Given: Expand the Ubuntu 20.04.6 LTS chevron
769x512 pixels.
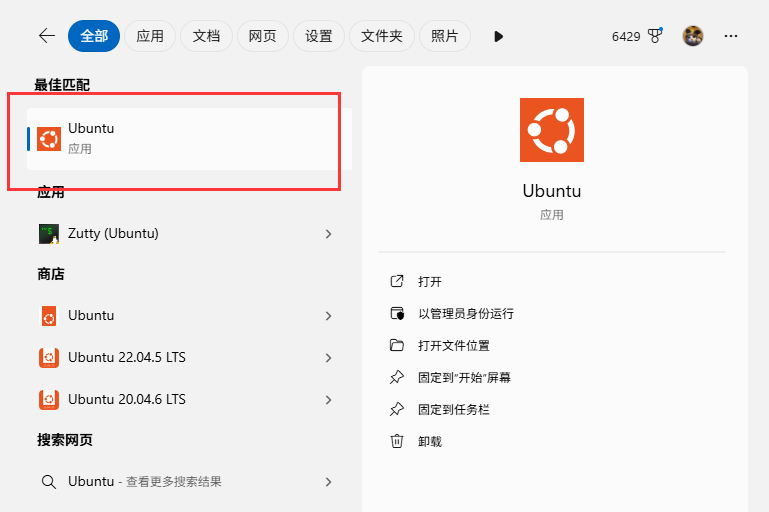Looking at the screenshot, I should tap(329, 400).
